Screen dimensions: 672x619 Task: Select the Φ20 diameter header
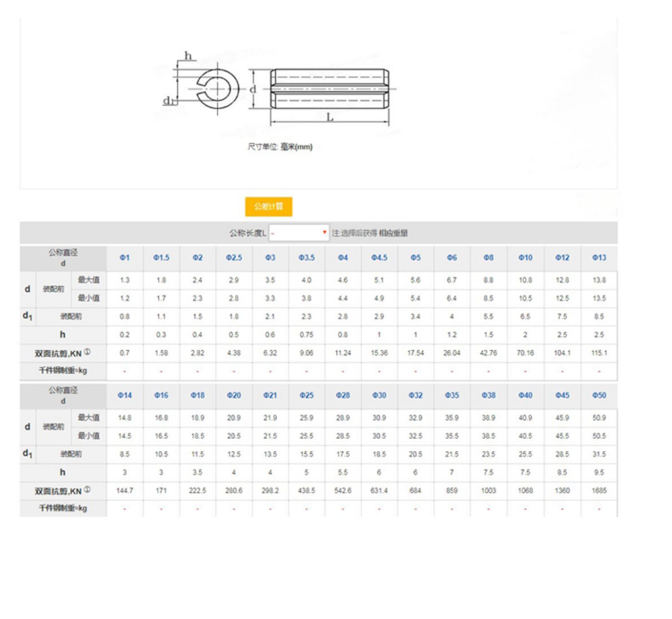tap(234, 395)
